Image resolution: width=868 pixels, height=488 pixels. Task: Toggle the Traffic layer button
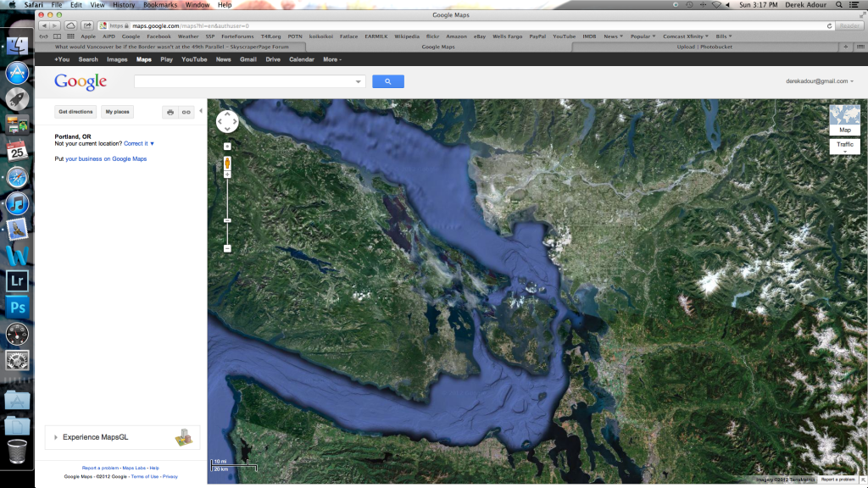pyautogui.click(x=845, y=146)
